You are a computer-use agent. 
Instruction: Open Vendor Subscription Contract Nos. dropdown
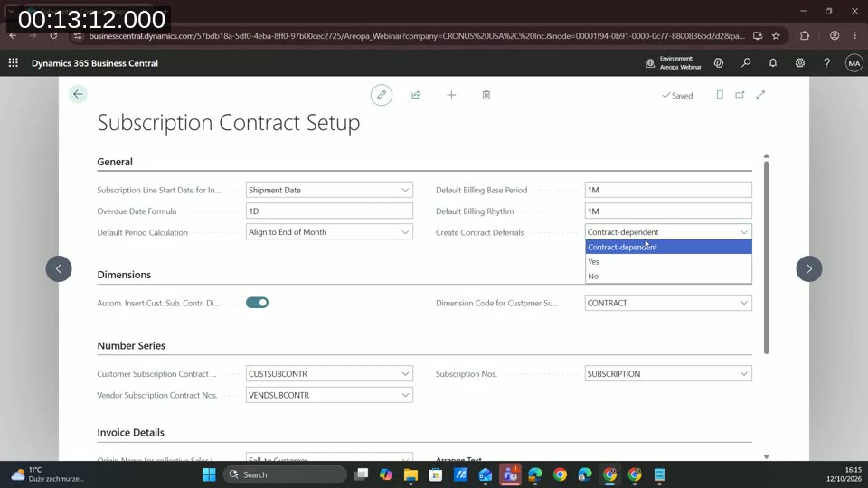pos(405,395)
